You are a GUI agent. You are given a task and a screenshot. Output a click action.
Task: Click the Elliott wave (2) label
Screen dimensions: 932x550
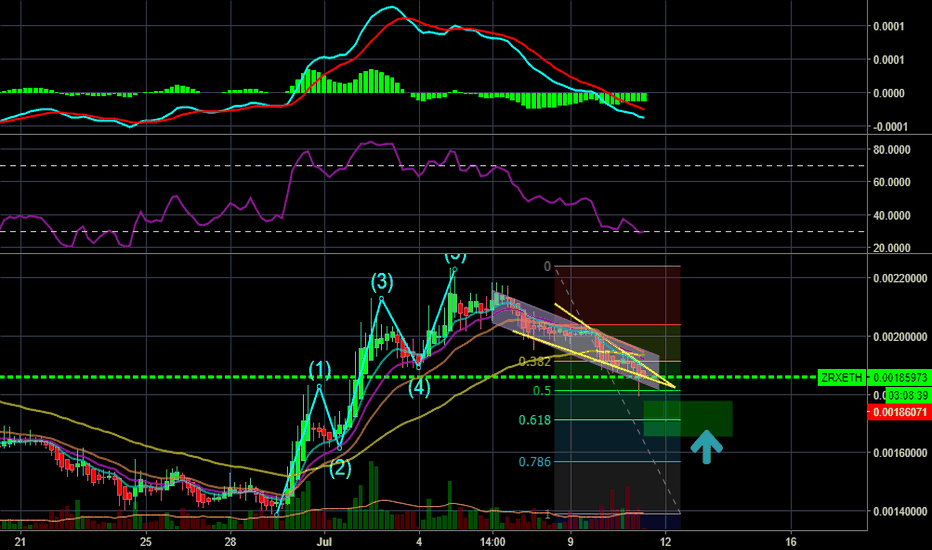pyautogui.click(x=341, y=469)
